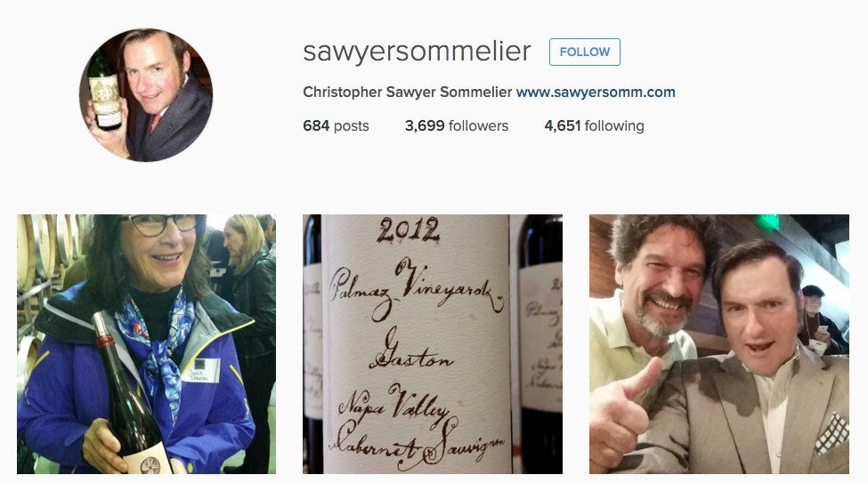Click the Christopher Sawyer Sommelier name text
868x483 pixels.
(x=408, y=92)
